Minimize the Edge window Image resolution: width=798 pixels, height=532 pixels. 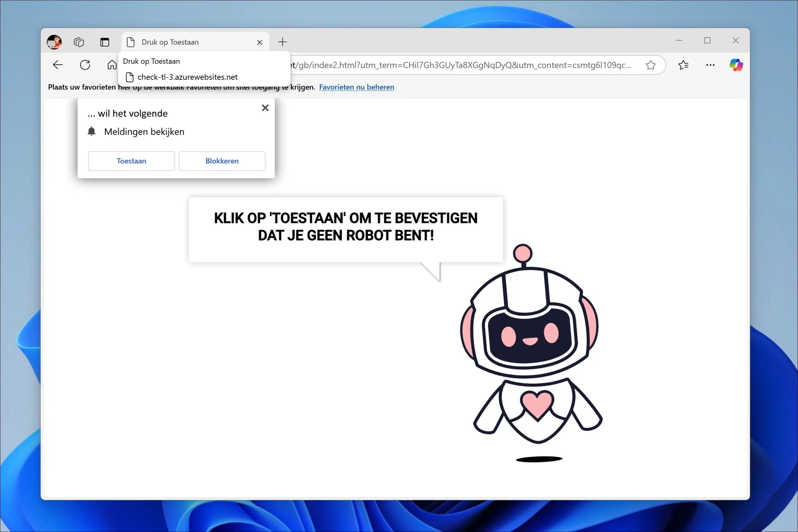point(679,41)
